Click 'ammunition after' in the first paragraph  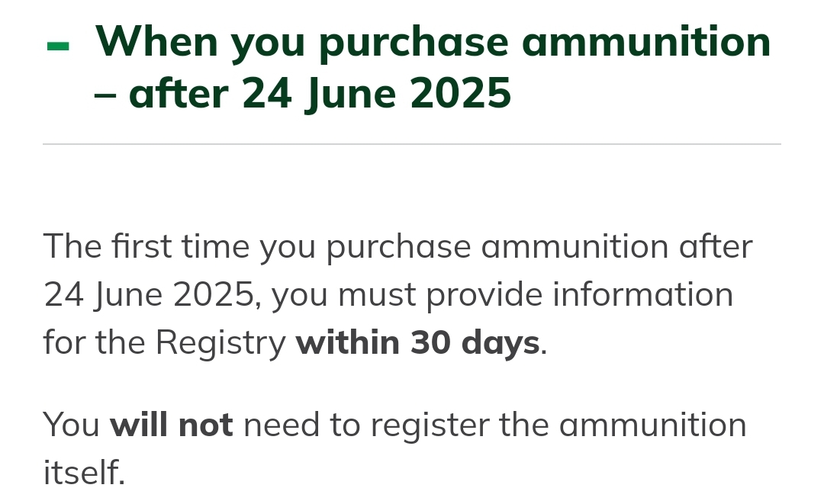point(617,247)
